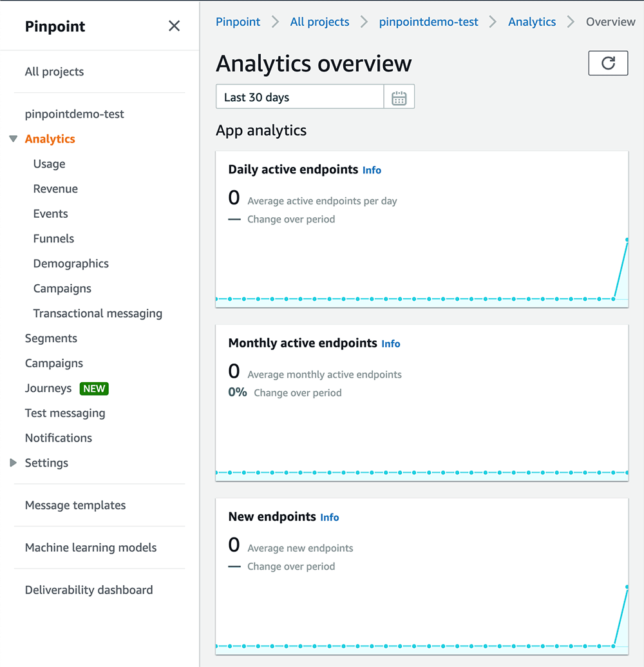
Task: Expand the Settings section arrow
Action: coord(13,463)
